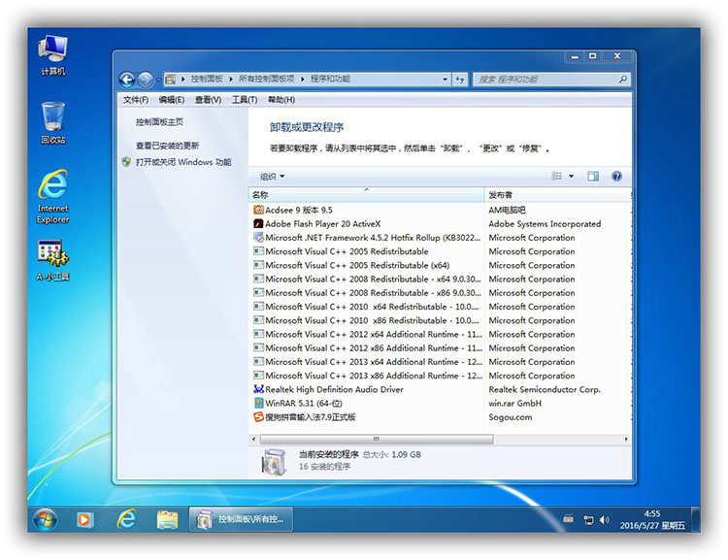Image resolution: width=728 pixels, height=560 pixels.
Task: Select Visual C++ 2012 x64 Additional Runtime
Action: coord(368,334)
